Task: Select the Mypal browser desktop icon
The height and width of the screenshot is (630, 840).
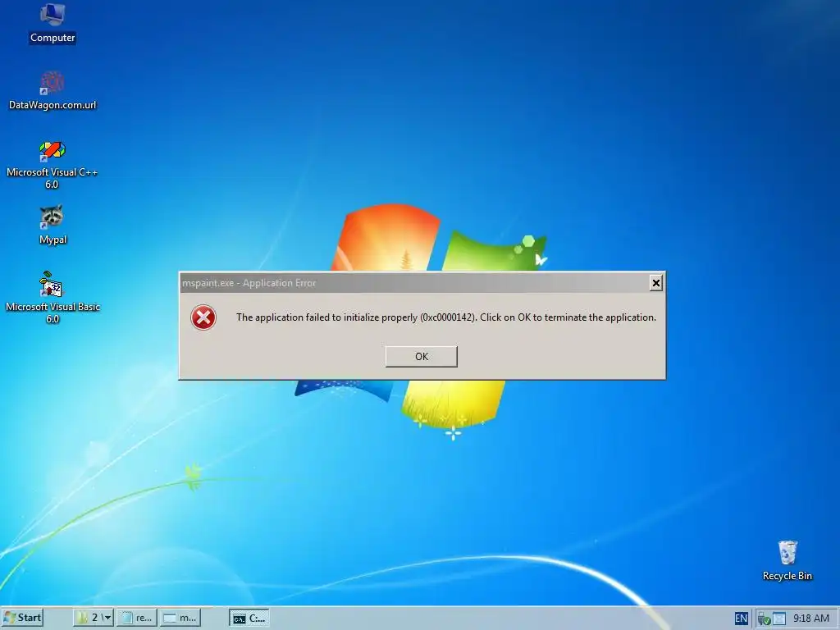Action: [52, 225]
